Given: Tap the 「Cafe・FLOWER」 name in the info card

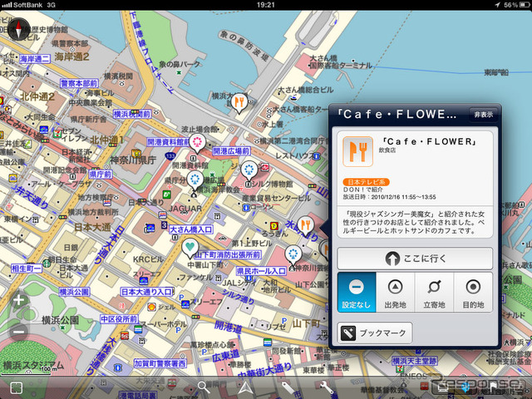Looking at the screenshot, I should pos(429,141).
